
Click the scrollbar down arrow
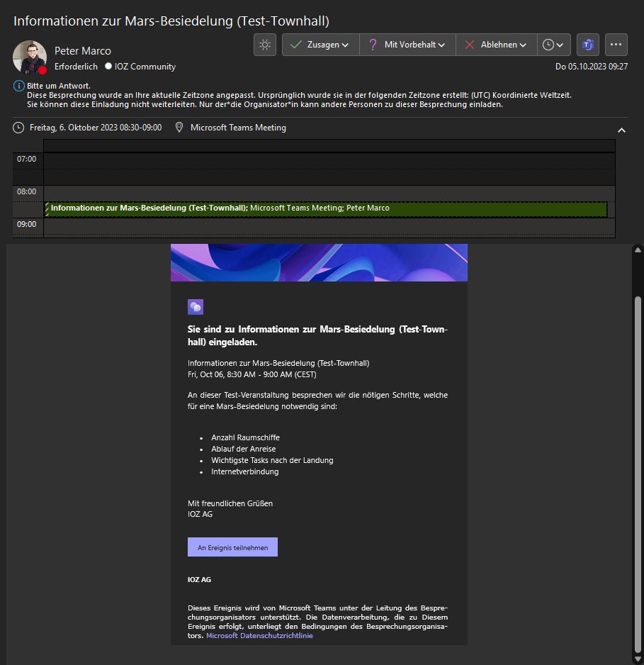(x=638, y=659)
